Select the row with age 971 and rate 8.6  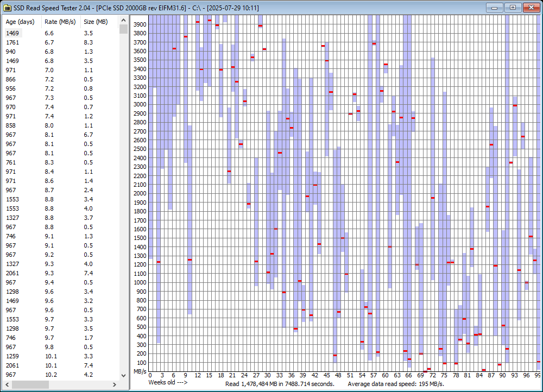[61, 181]
